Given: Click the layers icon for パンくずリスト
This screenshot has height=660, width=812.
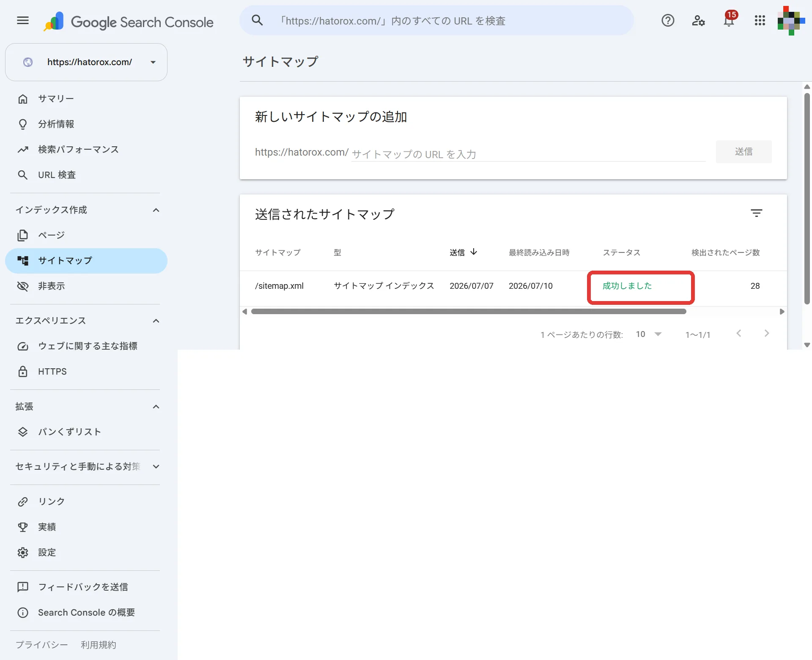Looking at the screenshot, I should 23,432.
